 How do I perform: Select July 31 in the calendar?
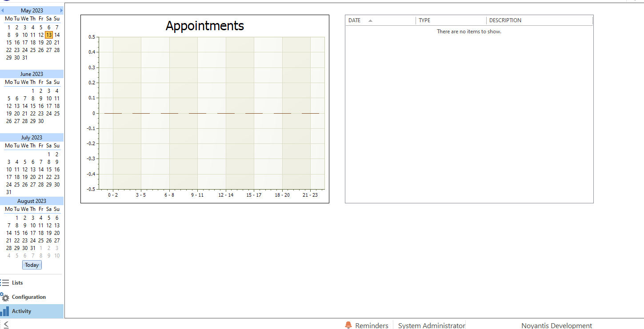[x=9, y=192]
